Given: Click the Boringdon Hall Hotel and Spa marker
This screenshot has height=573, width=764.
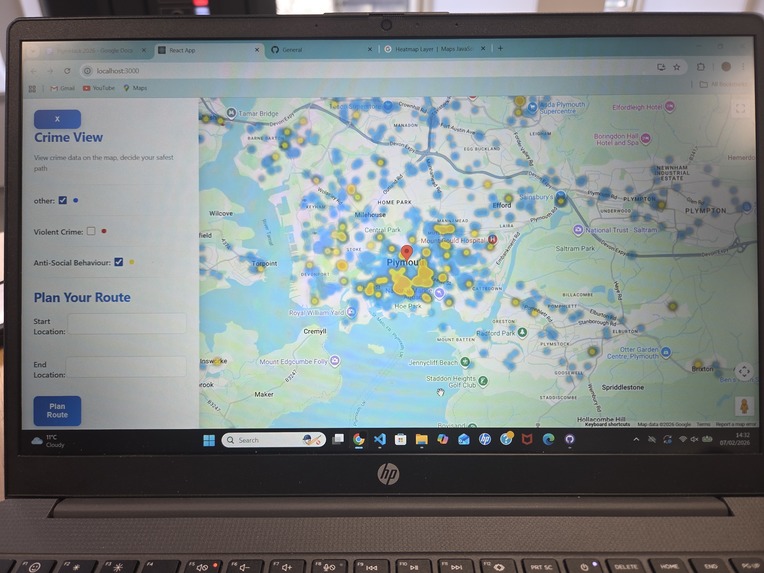Looking at the screenshot, I should coord(646,139).
